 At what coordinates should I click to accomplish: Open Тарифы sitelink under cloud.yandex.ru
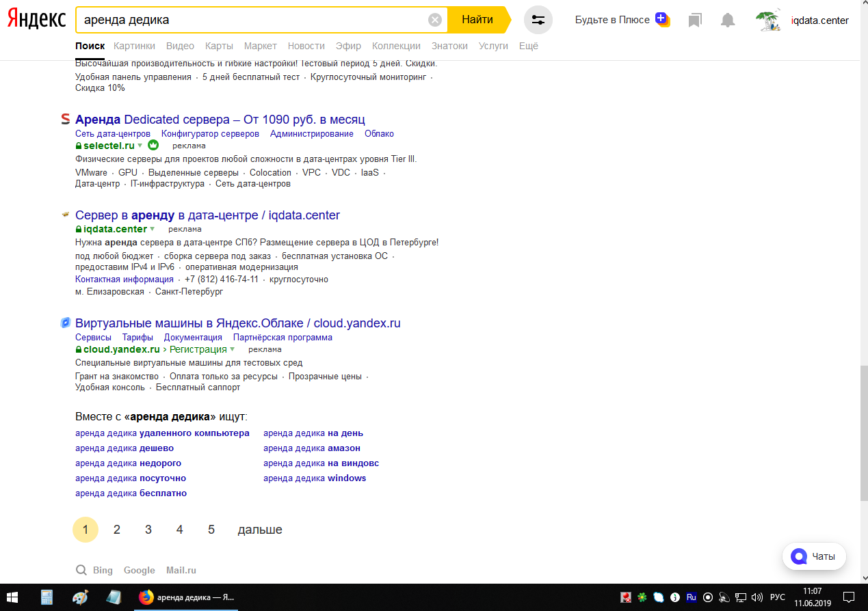pos(137,337)
